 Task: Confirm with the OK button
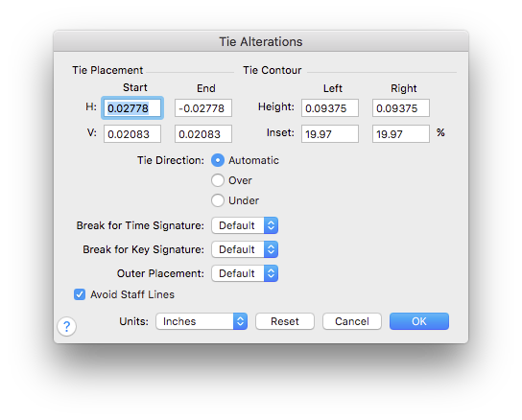[x=419, y=321]
